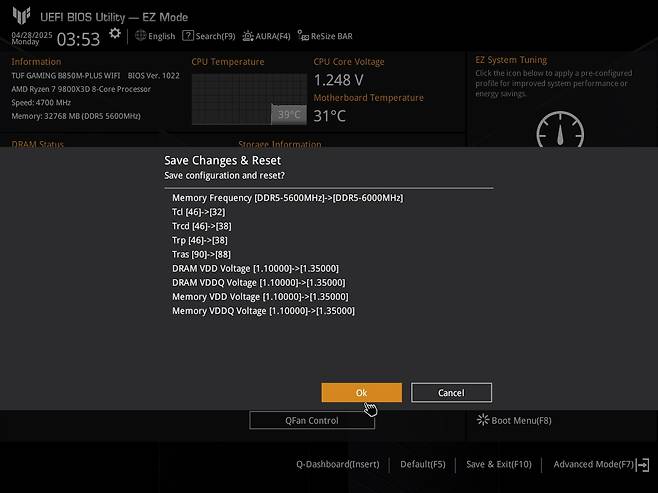The height and width of the screenshot is (493, 658).
Task: Click the Advanced Mode(F7) arrow icon
Action: click(x=642, y=464)
